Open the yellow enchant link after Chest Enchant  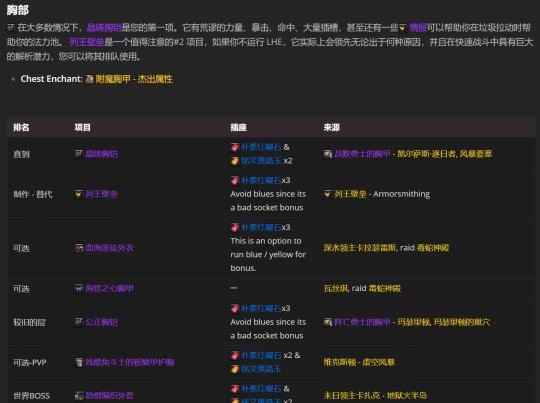134,79
